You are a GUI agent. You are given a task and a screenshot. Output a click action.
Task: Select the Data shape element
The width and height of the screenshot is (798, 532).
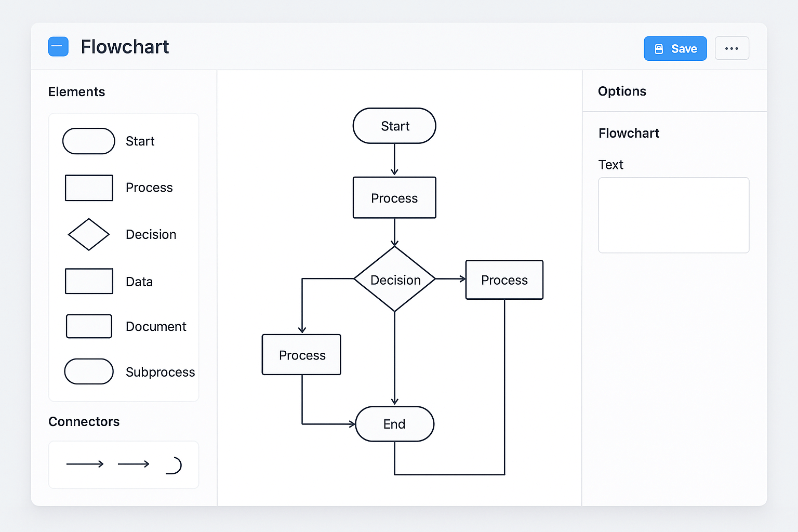click(89, 281)
